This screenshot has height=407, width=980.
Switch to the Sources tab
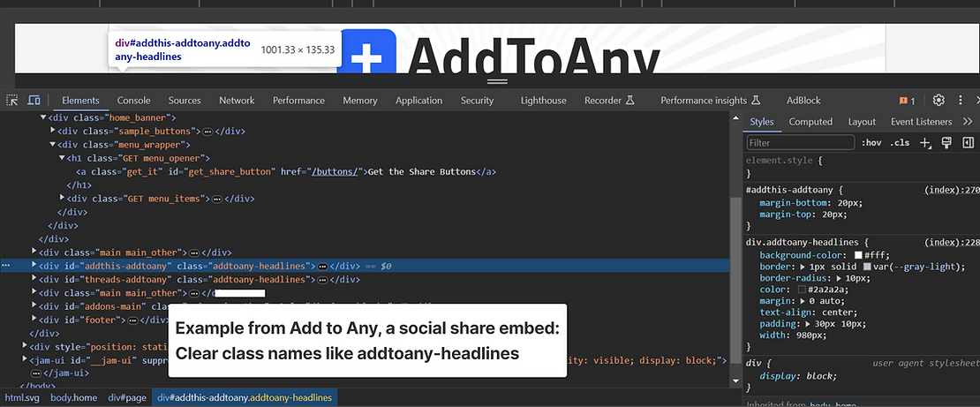185,100
